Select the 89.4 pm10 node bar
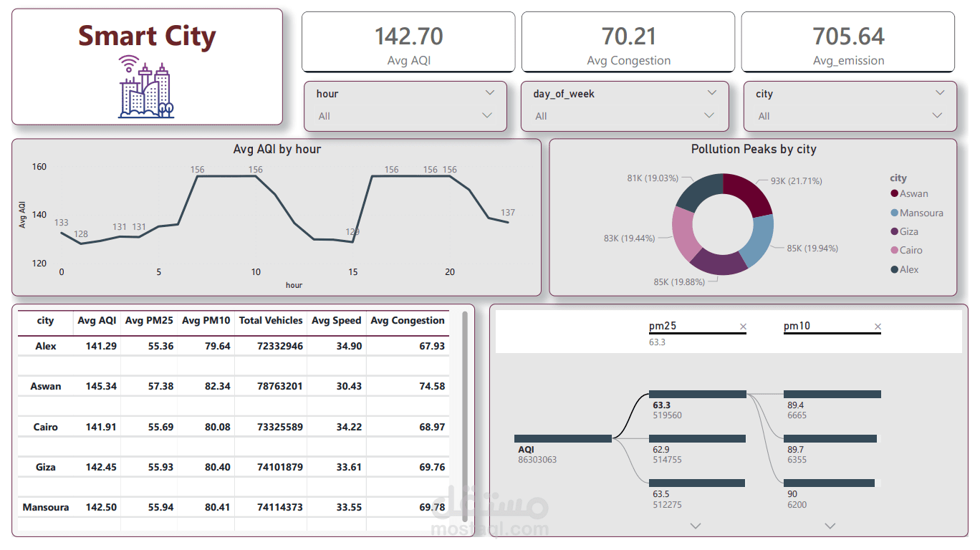980x550 pixels. tap(832, 394)
